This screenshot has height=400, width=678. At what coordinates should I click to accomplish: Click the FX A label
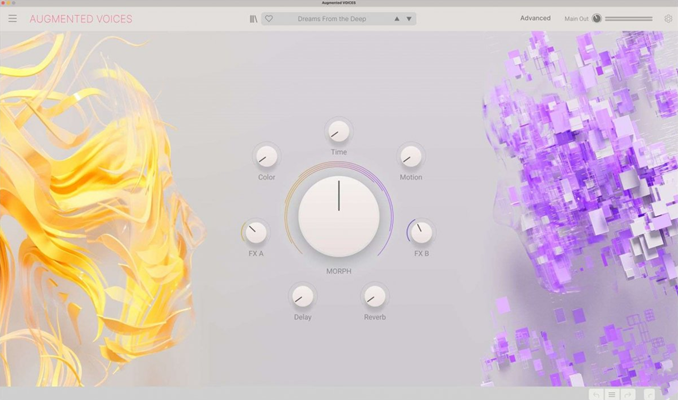(x=256, y=253)
